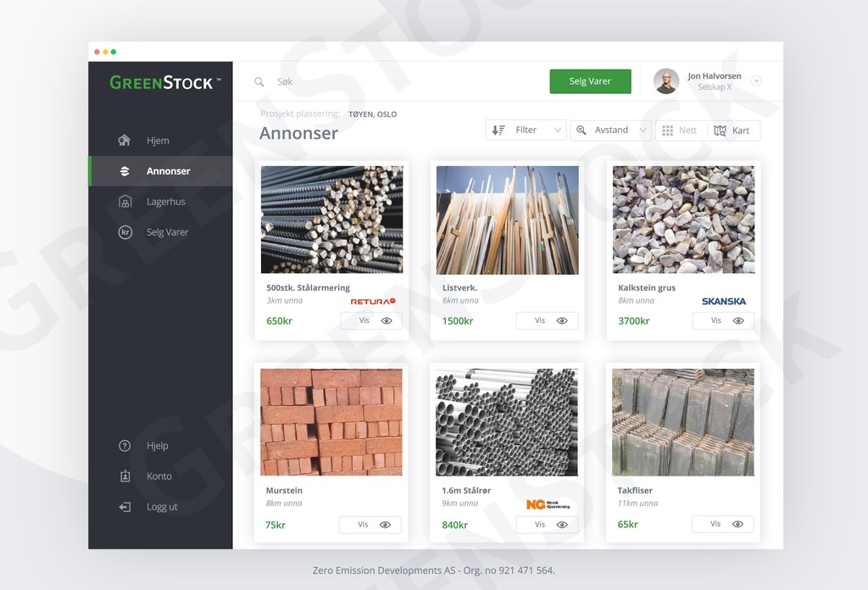
Task: Click the 11km unna distance
Action: click(637, 504)
